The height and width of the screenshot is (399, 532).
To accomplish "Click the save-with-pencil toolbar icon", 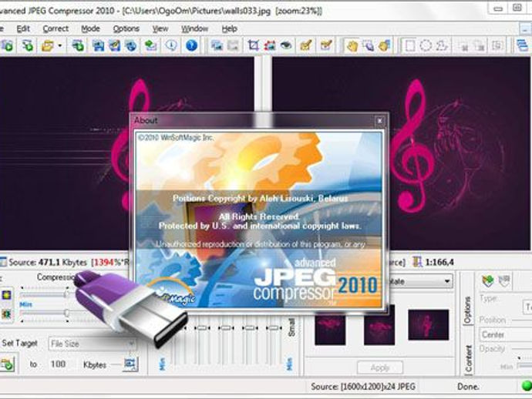I will tap(115, 45).
